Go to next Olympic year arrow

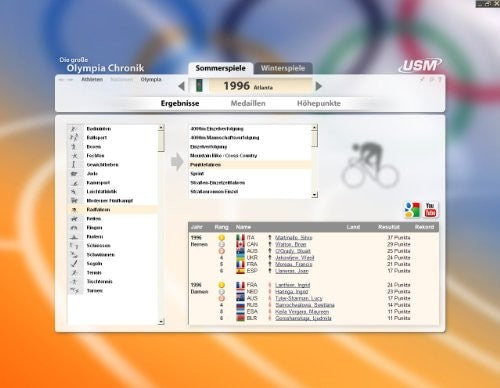tap(319, 86)
